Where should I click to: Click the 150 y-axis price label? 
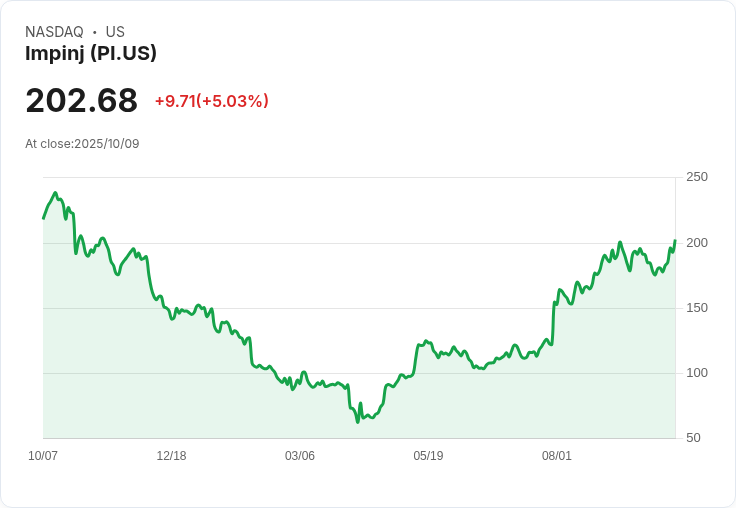click(697, 308)
